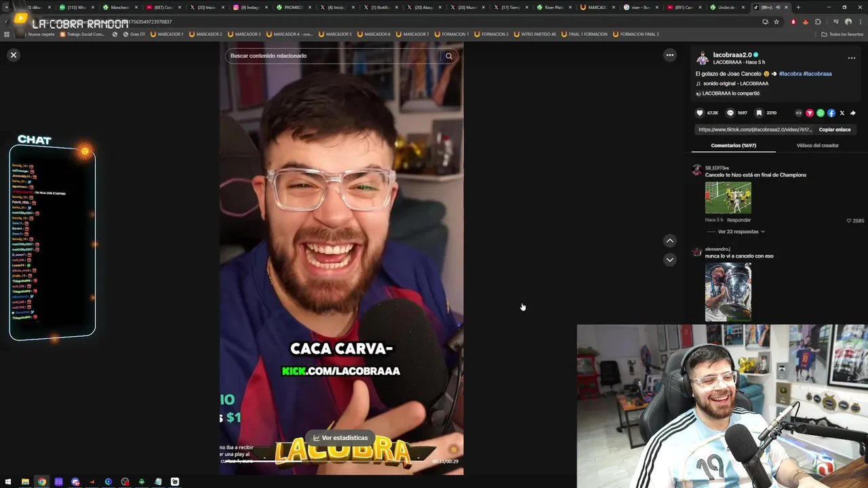Image resolution: width=868 pixels, height=488 pixels.
Task: Save the video with the bookmark icon
Action: click(759, 113)
